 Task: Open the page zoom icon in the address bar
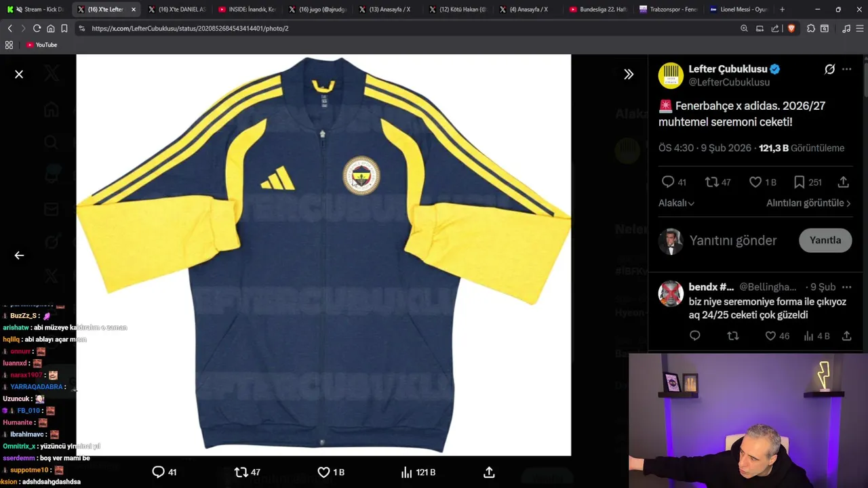pos(744,28)
